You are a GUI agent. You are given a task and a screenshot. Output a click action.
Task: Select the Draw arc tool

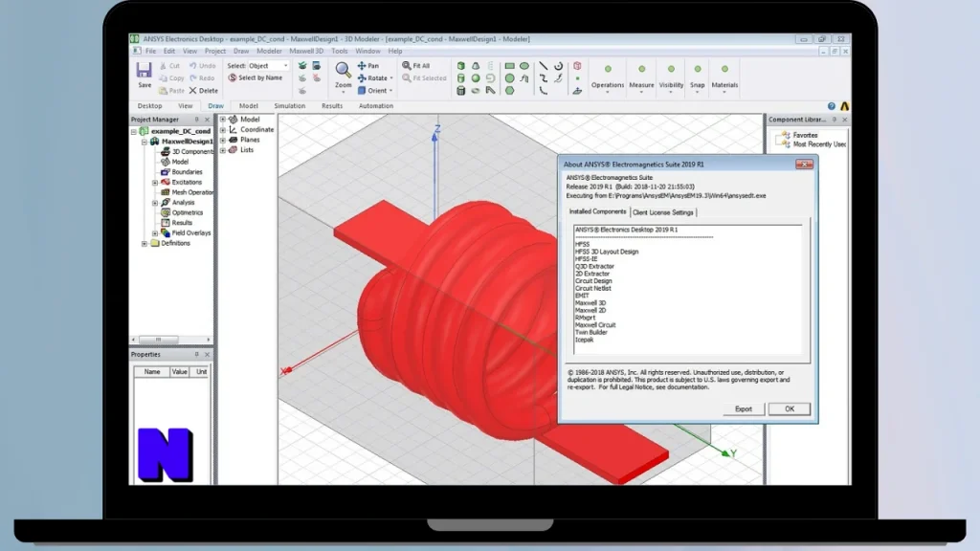[x=544, y=91]
